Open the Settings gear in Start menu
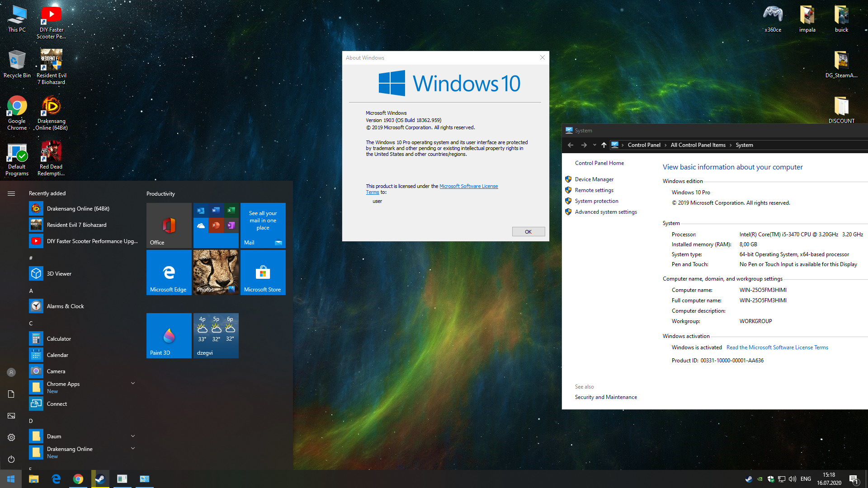868x488 pixels. coord(11,437)
